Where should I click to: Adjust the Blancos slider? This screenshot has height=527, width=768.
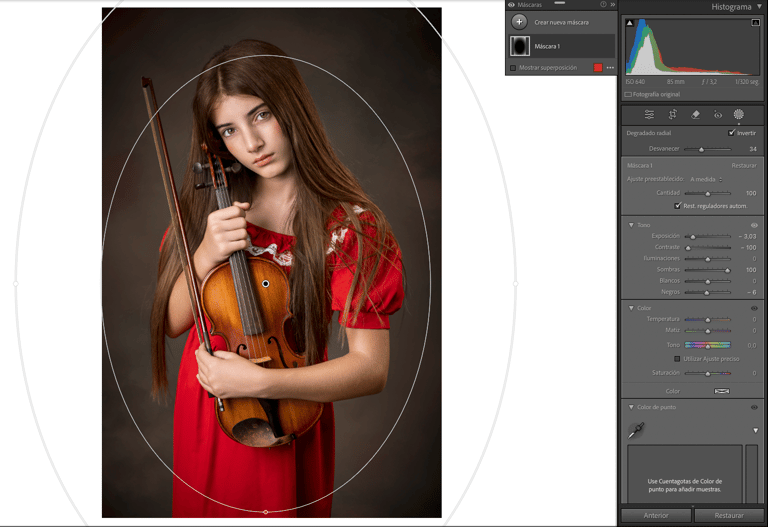[x=707, y=281]
